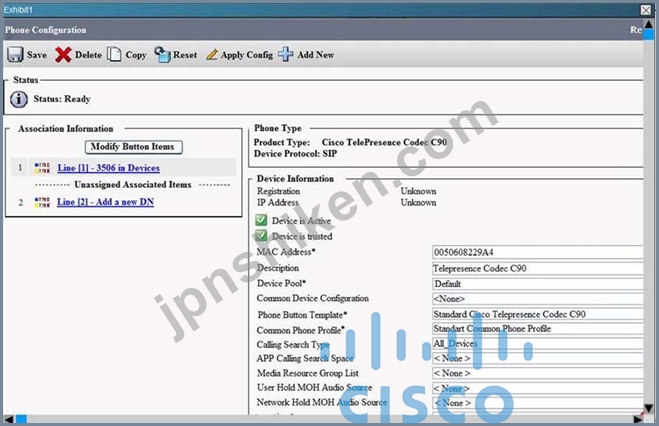Click the vertical scrollbar down arrow

tap(649, 408)
